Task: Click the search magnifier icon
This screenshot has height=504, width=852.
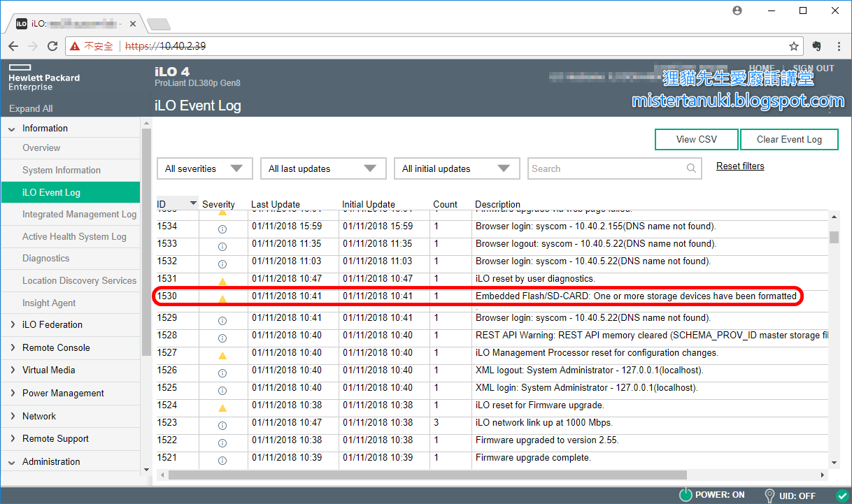Action: click(691, 168)
